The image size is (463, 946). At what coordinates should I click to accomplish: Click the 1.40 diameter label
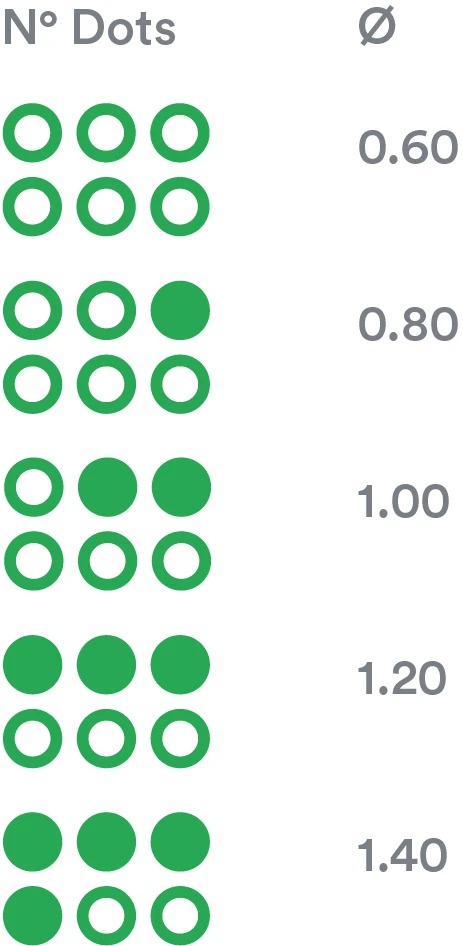[x=402, y=856]
